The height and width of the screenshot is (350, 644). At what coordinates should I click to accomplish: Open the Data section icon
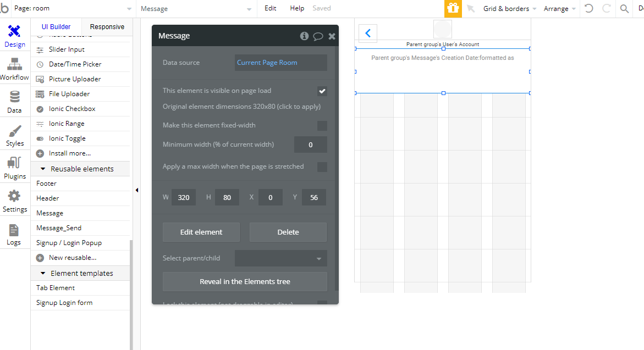(x=15, y=97)
